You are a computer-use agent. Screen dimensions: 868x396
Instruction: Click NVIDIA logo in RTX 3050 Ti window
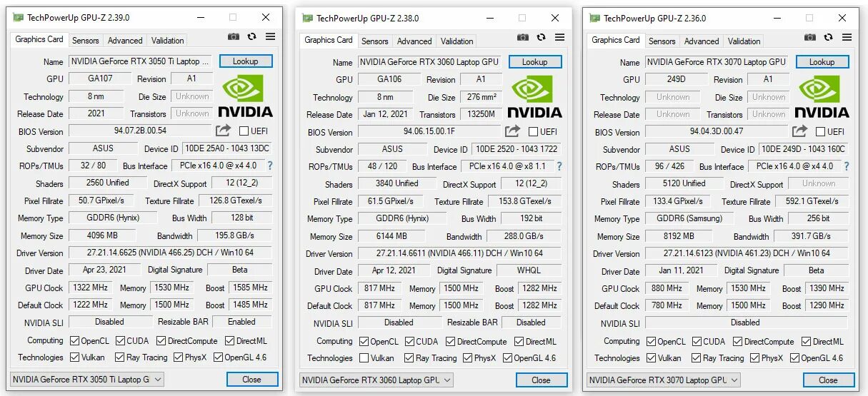[245, 96]
